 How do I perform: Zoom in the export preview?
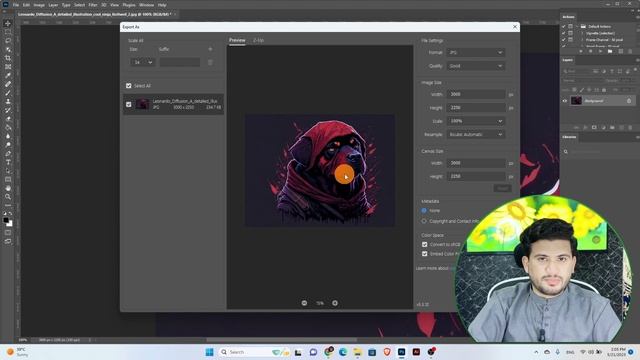335,303
